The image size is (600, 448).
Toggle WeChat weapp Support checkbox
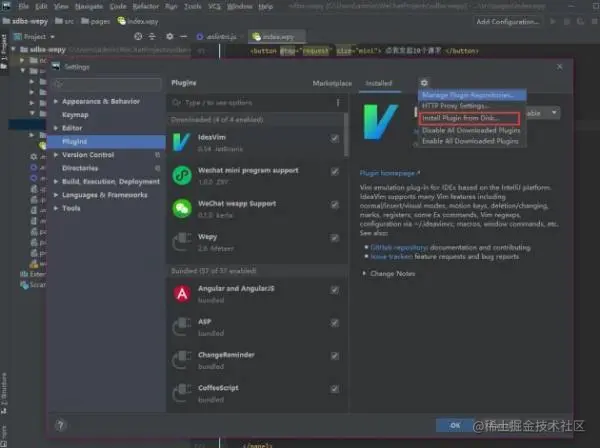tap(335, 205)
